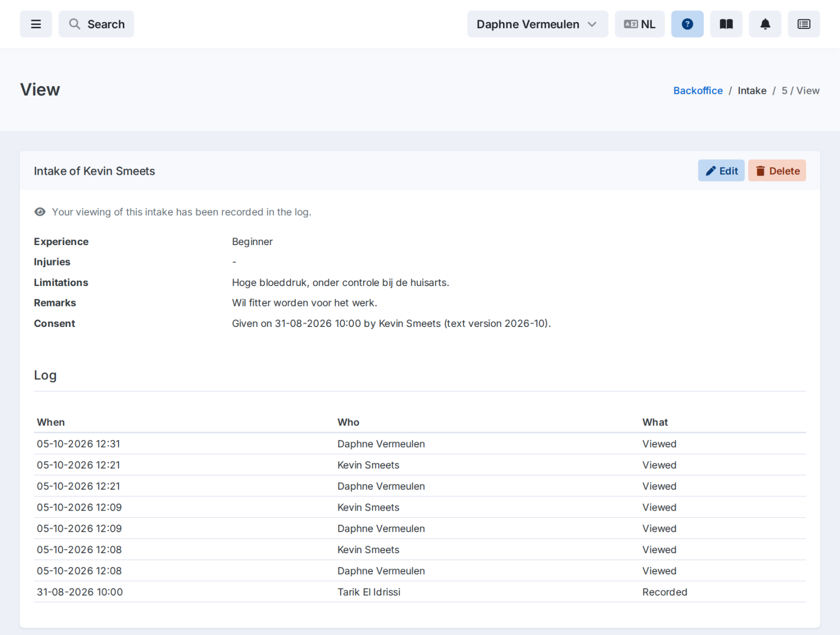Select the Consent text 'Given on 31-08-2026 10:00'
The image size is (840, 635).
[391, 323]
